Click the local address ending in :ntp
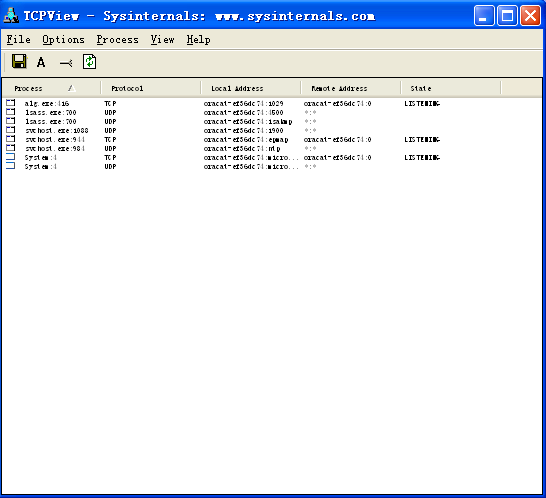This screenshot has width=546, height=498. (242, 149)
